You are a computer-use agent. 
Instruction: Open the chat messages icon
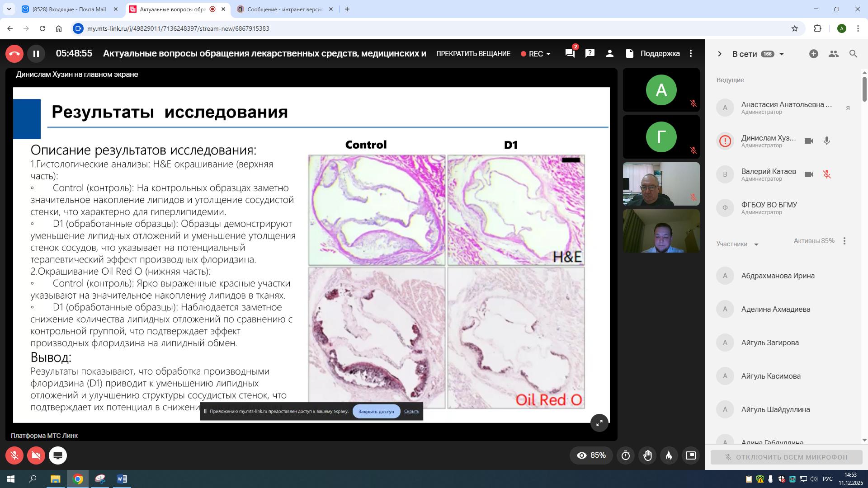click(x=570, y=54)
